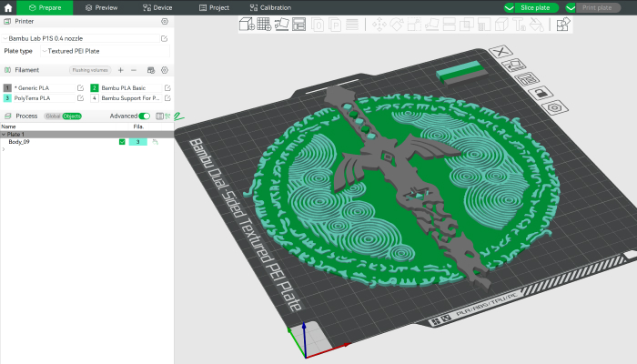
Task: Open the Project tab
Action: (x=214, y=7)
